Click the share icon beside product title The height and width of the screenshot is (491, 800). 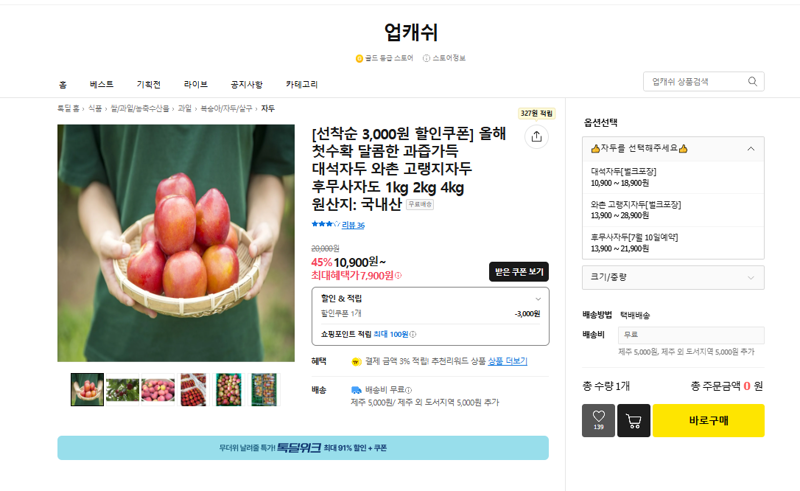tap(536, 137)
